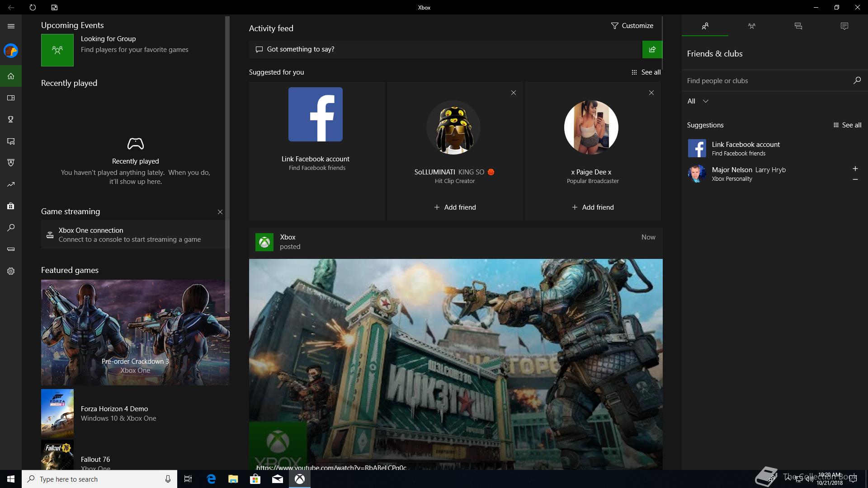Switch to Friends & clubs tab
The width and height of the screenshot is (868, 488).
[x=705, y=26]
